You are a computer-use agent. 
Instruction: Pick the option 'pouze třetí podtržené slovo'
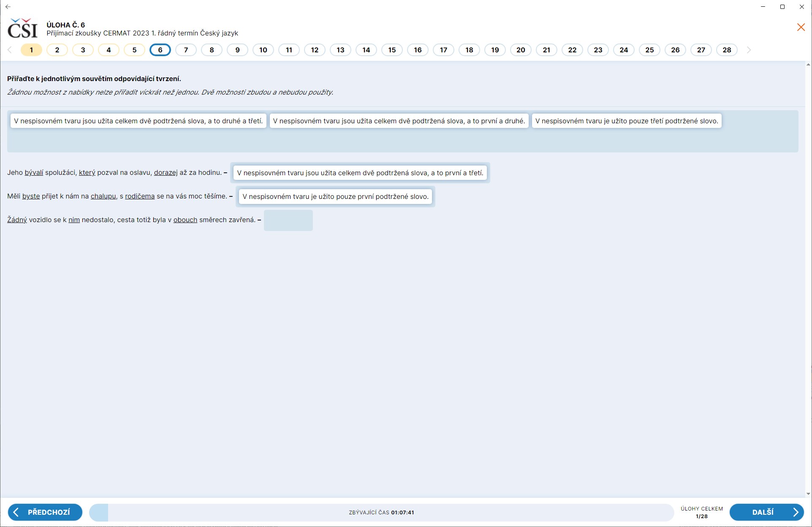[x=627, y=121]
